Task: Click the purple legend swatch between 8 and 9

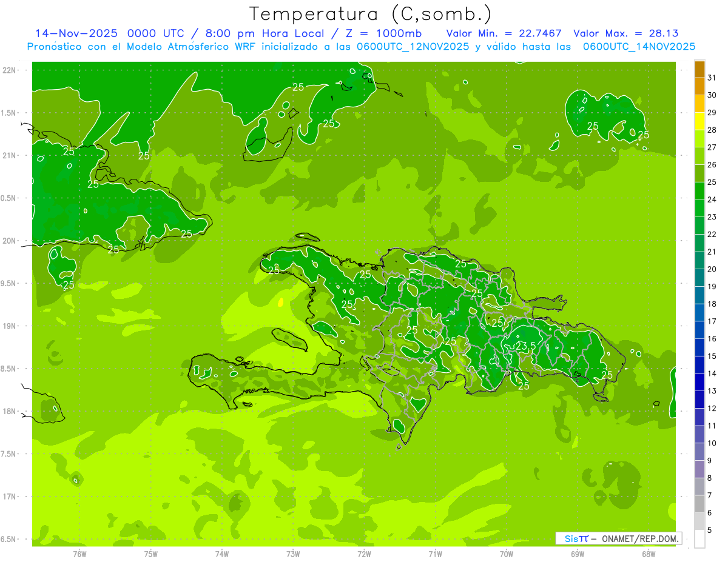Action: [699, 469]
